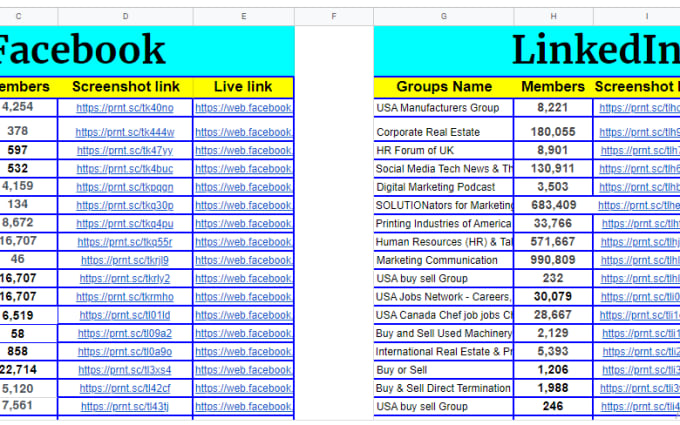The image size is (680, 425).
Task: Open link https://prnt.sc/tkq4pu
Action: coord(125,223)
